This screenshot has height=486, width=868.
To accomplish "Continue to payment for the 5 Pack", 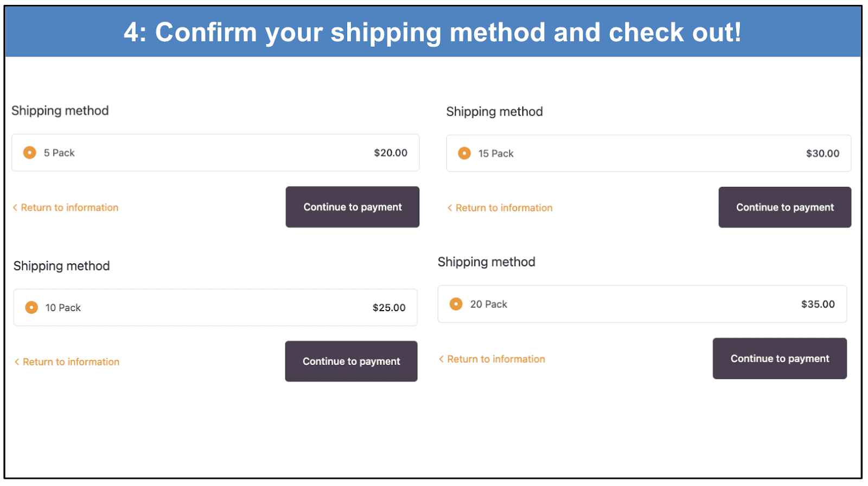I will pos(352,207).
